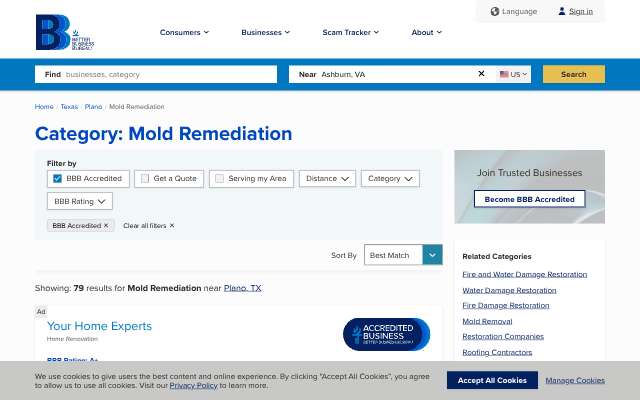Screen dimensions: 640x400
Task: Click Accept All Cookies button
Action: (x=492, y=380)
